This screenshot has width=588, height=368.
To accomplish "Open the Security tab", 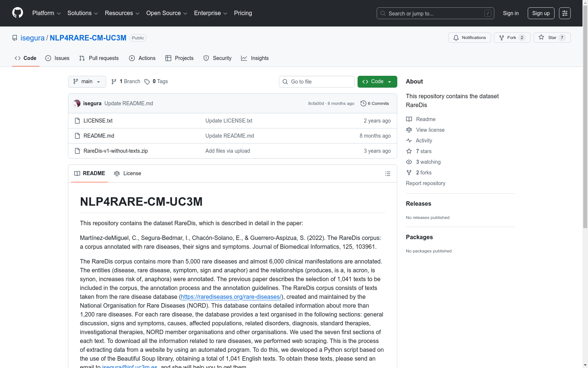I will point(218,58).
